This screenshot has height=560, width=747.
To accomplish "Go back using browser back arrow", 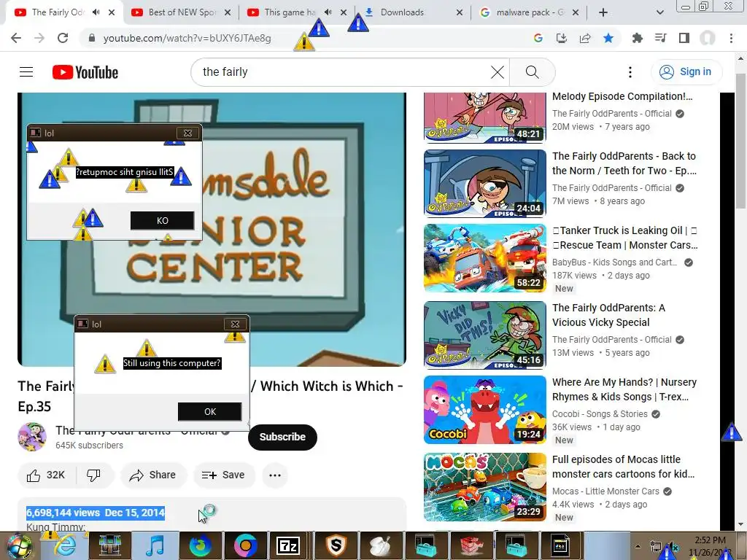I will [x=16, y=38].
